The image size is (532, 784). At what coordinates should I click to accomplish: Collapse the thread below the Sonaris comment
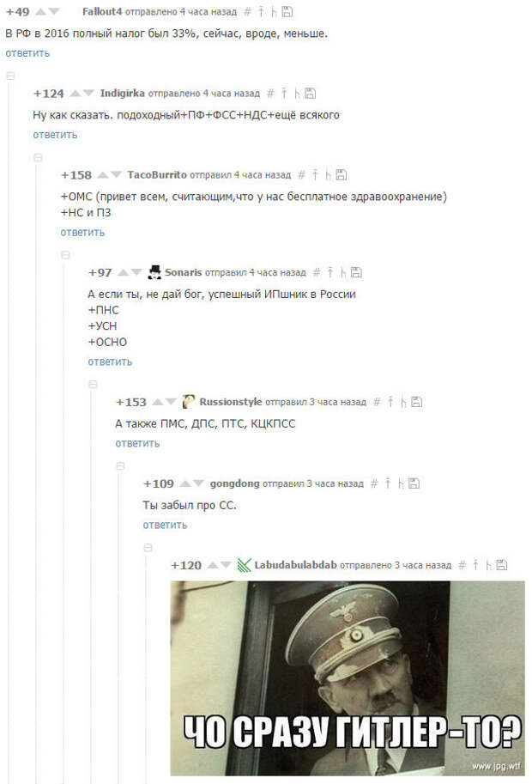[x=93, y=385]
